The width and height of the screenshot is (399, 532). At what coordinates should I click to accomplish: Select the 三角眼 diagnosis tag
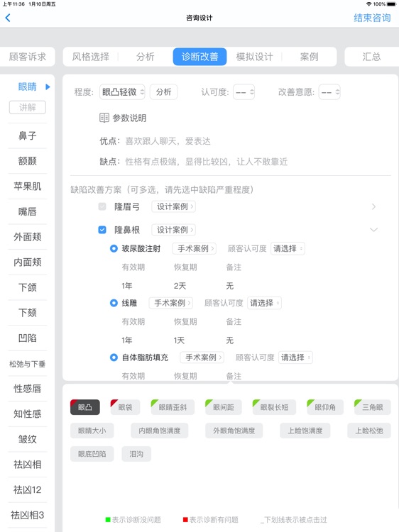[373, 407]
